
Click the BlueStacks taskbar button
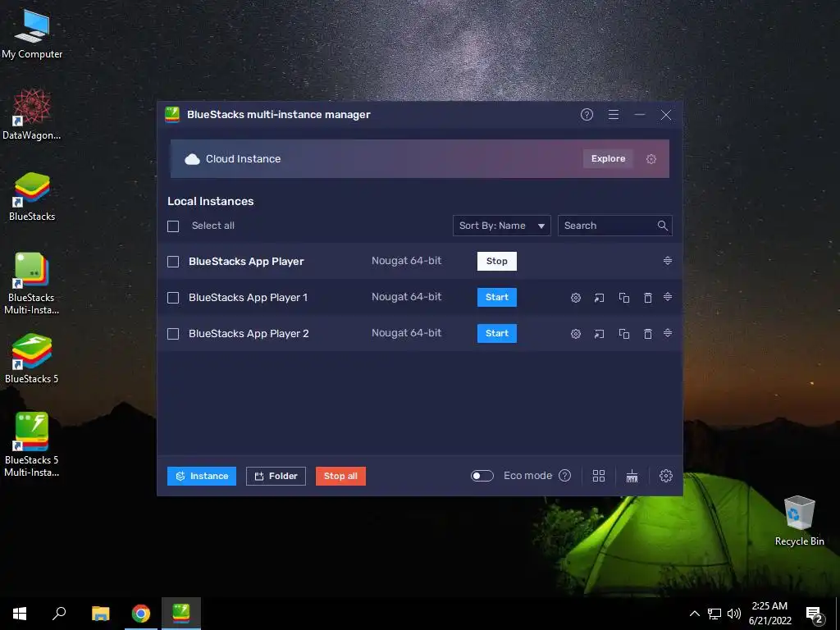[181, 614]
